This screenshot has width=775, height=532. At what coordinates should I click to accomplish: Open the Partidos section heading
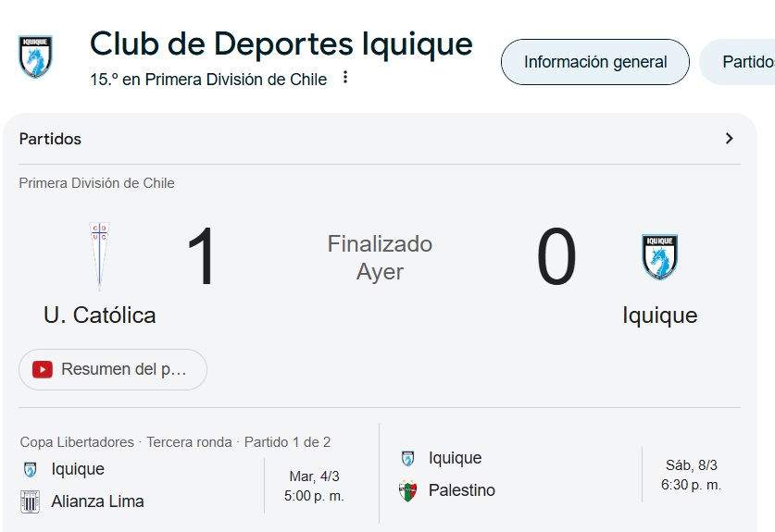(50, 139)
